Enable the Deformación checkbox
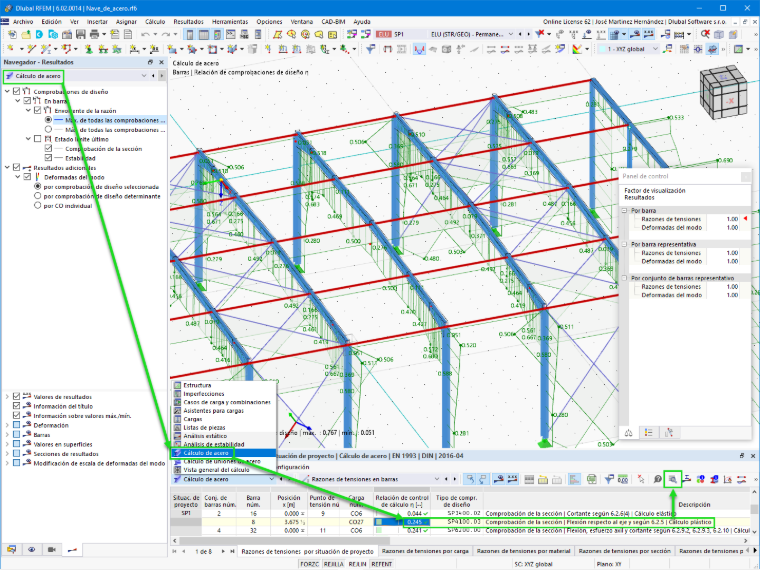 coord(16,425)
